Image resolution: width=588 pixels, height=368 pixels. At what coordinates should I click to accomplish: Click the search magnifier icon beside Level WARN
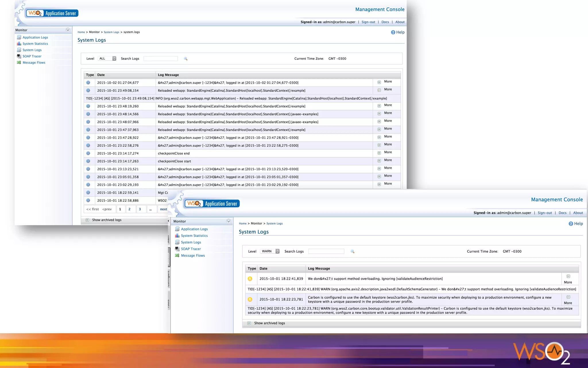[352, 252]
